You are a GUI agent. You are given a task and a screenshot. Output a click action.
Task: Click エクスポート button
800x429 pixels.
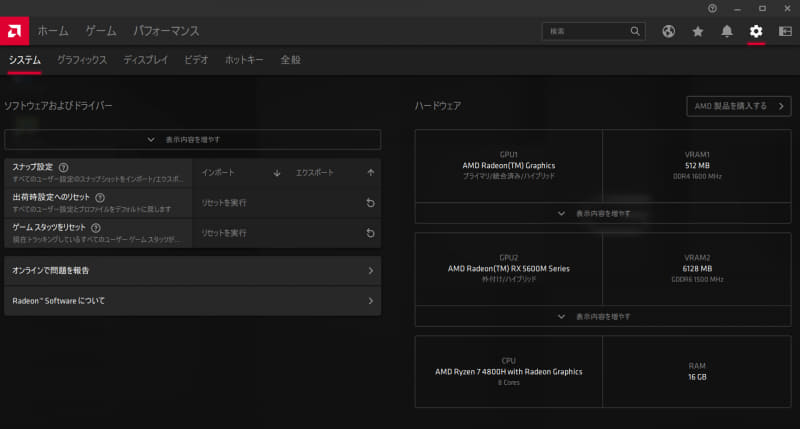[334, 173]
